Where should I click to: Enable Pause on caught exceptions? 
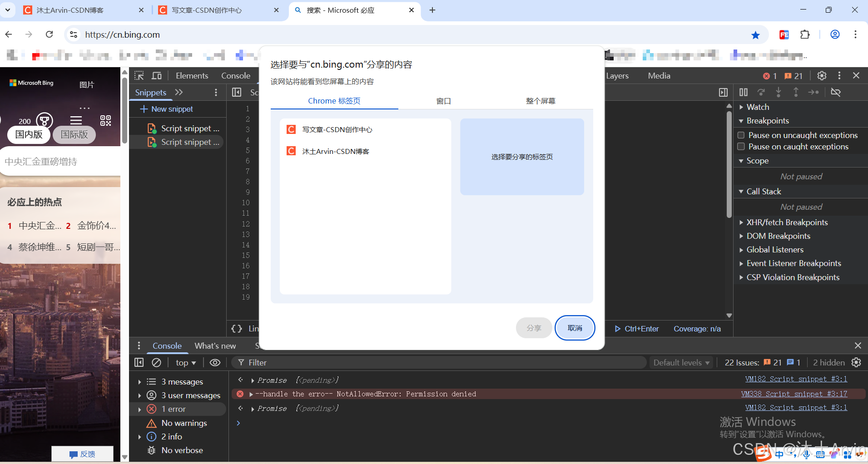coord(741,146)
